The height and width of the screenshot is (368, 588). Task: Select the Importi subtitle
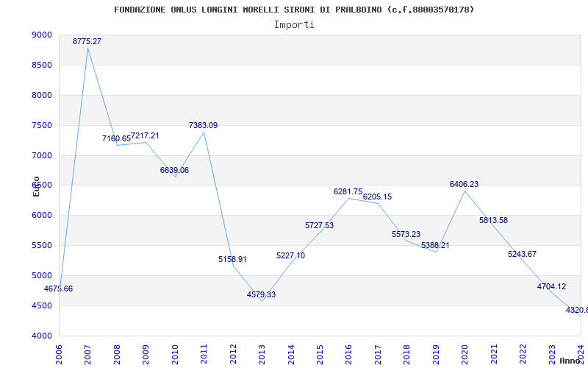point(294,25)
